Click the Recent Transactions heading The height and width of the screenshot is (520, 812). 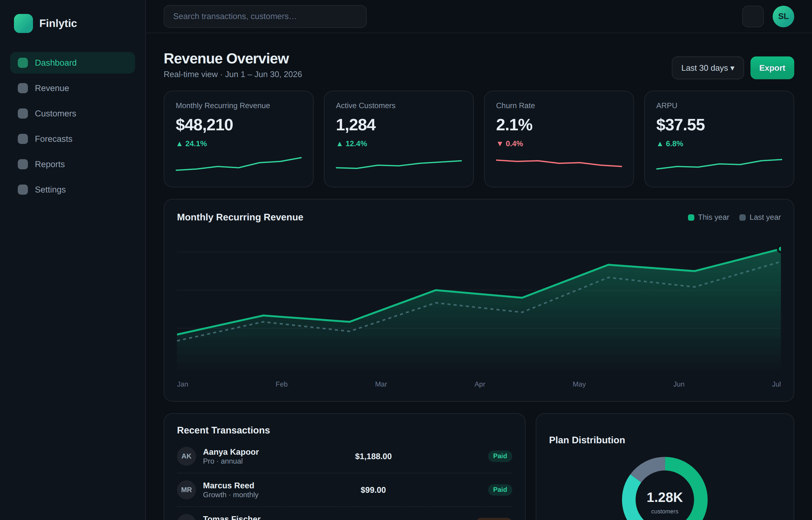coord(223,430)
